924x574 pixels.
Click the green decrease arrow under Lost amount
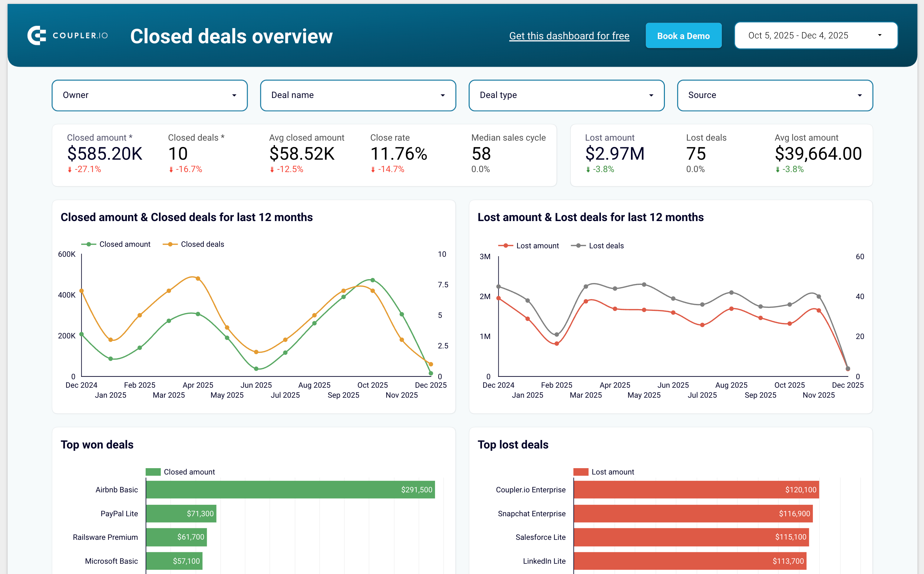(589, 169)
